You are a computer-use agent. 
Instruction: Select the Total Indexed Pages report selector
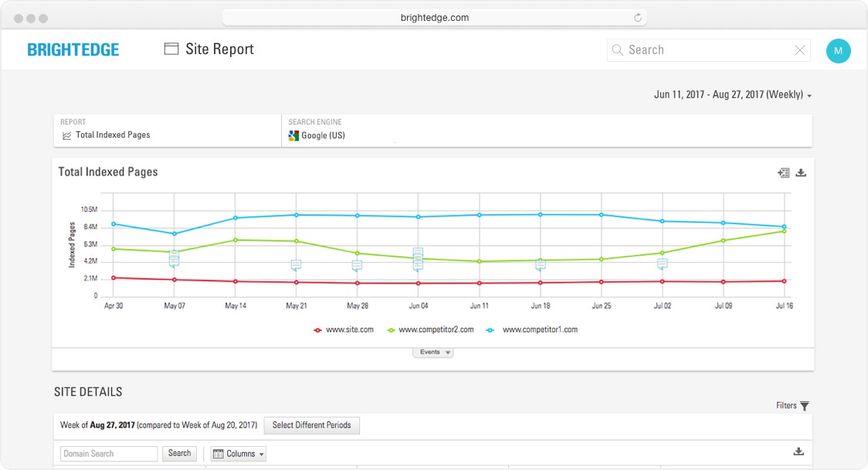click(112, 135)
